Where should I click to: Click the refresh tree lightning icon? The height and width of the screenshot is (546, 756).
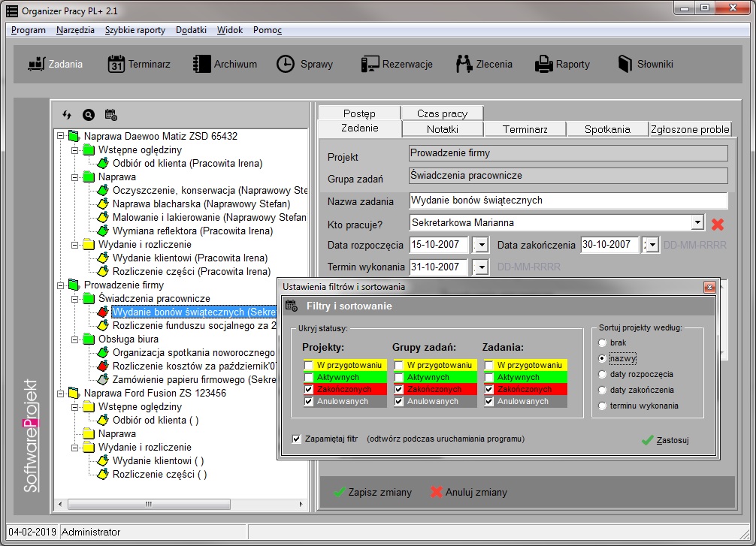[x=67, y=115]
